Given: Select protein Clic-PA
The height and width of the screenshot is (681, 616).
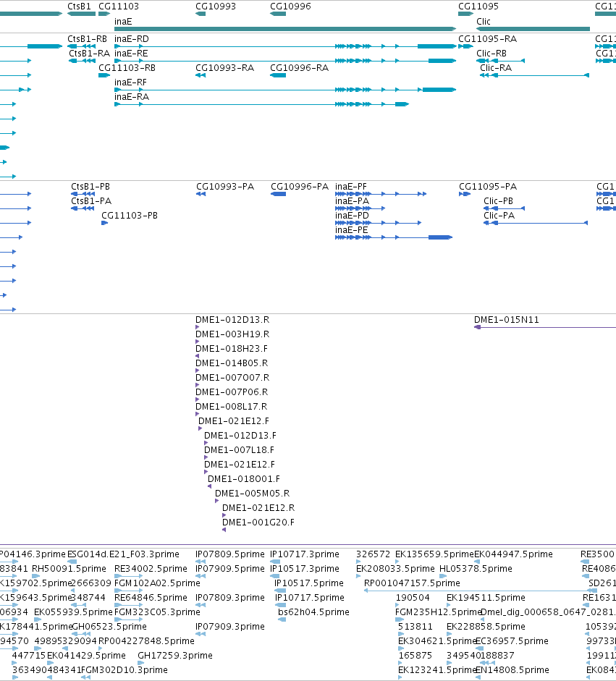Looking at the screenshot, I should [536, 223].
